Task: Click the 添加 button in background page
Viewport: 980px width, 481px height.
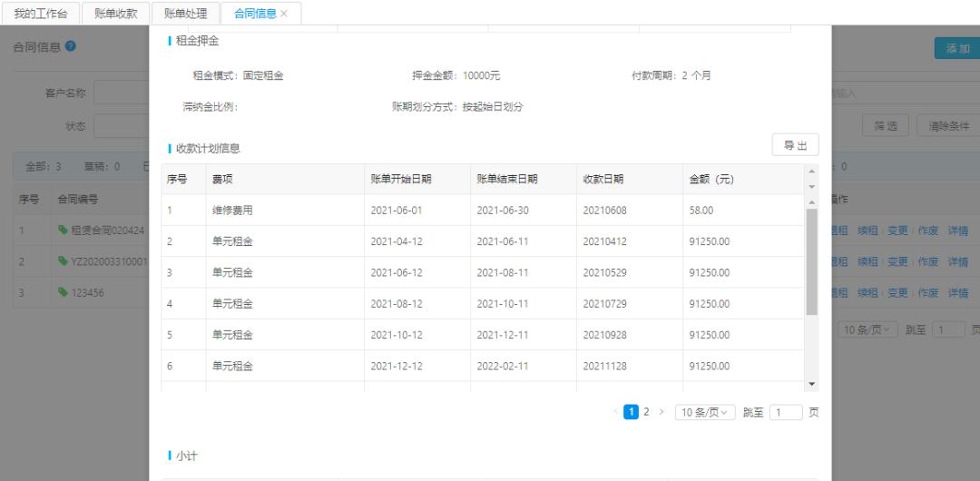Action: 957,49
